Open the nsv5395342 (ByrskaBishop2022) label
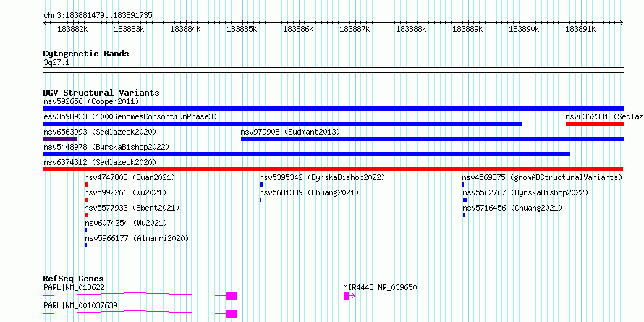Image resolution: width=644 pixels, height=322 pixels. (322, 177)
